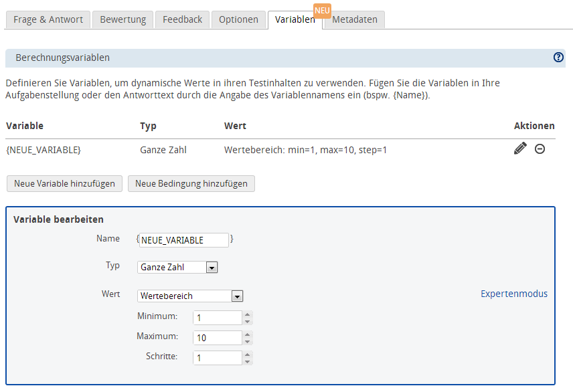Viewport: 573px width, 392px height.
Task: Open the Bewertung tab
Action: coord(122,19)
